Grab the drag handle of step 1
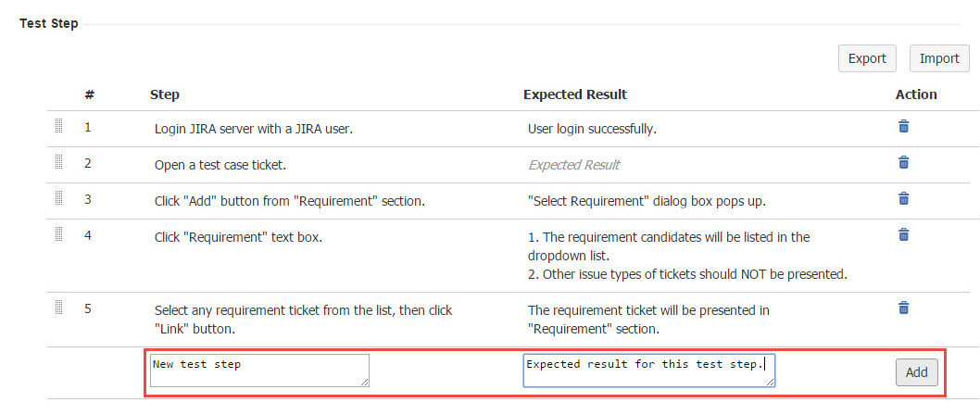 click(59, 127)
